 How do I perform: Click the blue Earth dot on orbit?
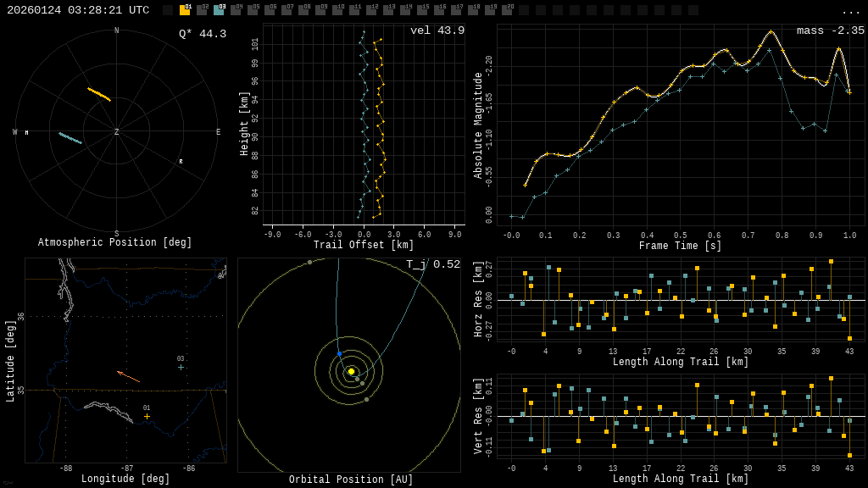pyautogui.click(x=339, y=353)
